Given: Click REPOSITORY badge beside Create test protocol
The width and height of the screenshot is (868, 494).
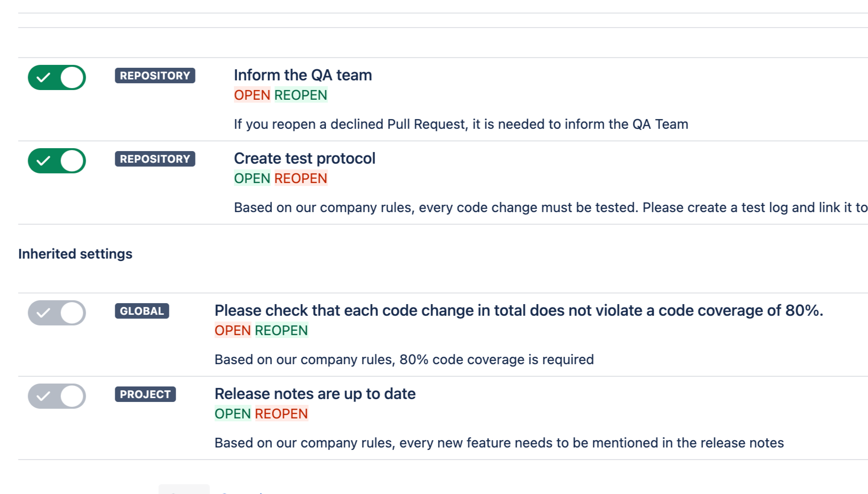Looking at the screenshot, I should (x=155, y=159).
